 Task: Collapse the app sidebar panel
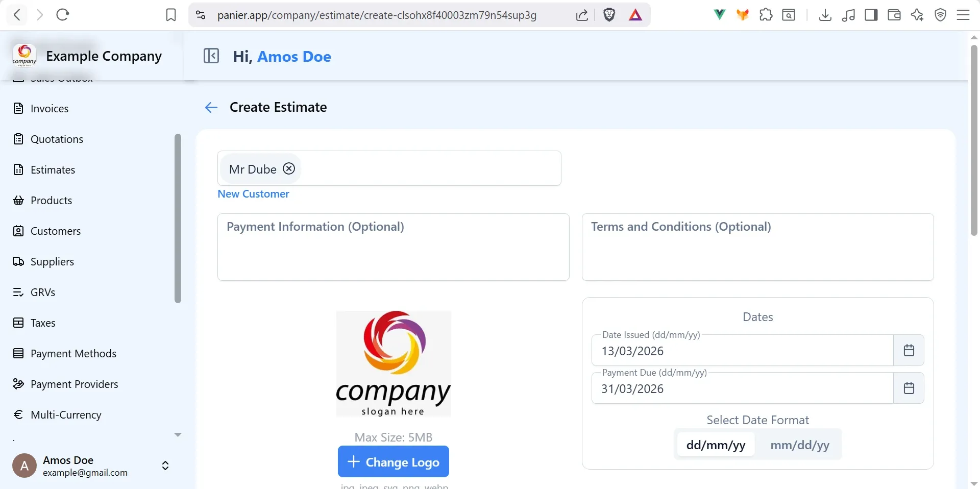point(211,56)
